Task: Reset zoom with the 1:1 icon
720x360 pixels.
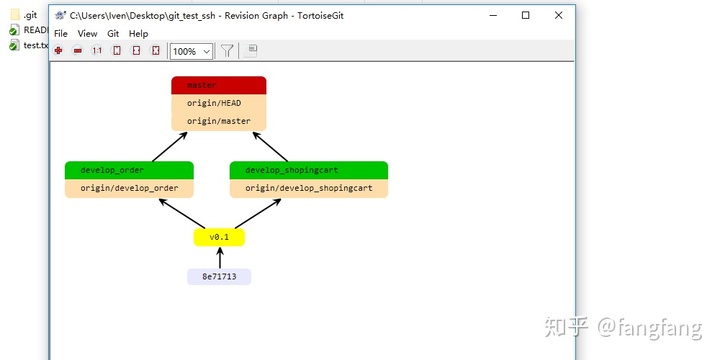Action: 97,51
